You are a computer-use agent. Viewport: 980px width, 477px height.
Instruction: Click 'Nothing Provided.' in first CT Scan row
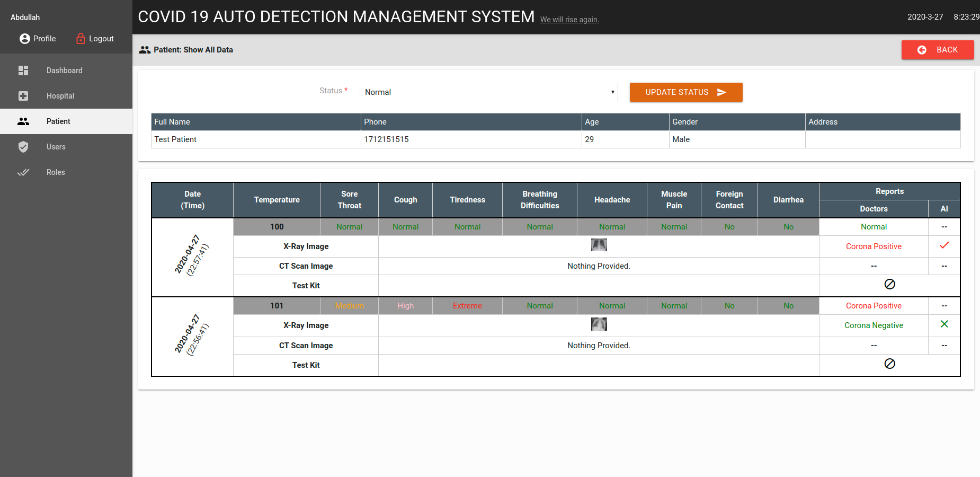tap(599, 266)
